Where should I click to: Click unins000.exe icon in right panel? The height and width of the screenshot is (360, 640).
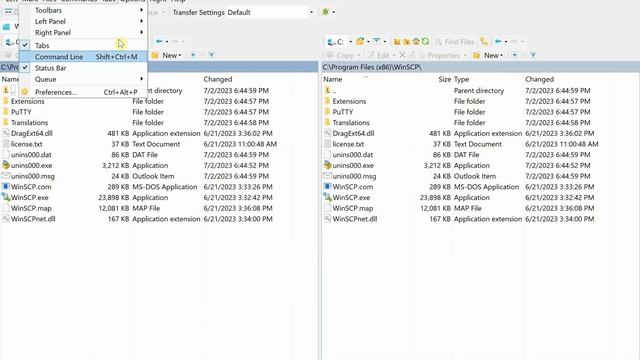pos(327,165)
